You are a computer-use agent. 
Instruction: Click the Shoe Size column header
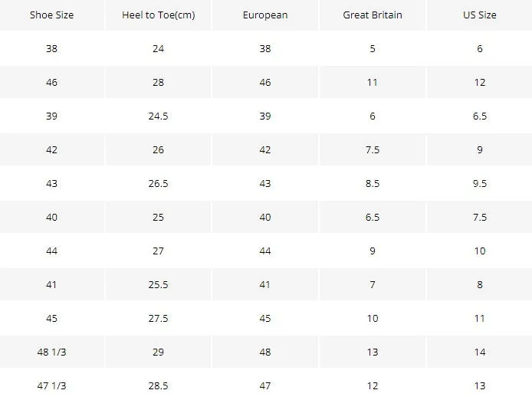tap(51, 15)
